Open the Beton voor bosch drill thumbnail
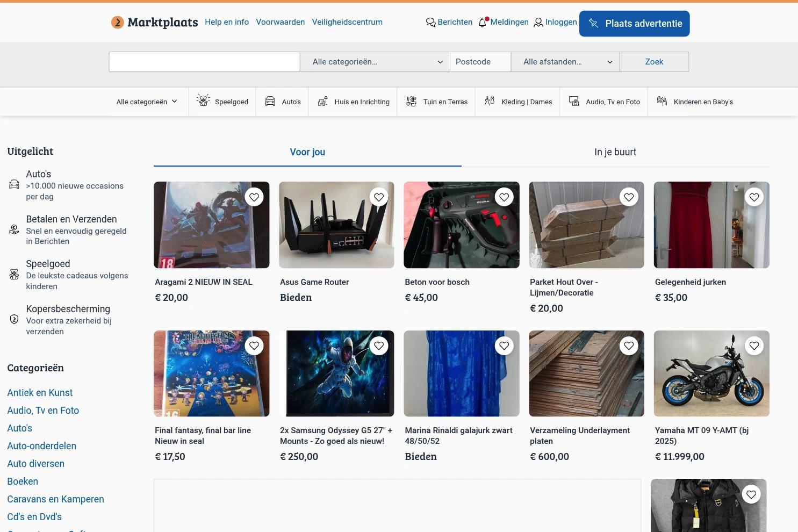 (462, 225)
